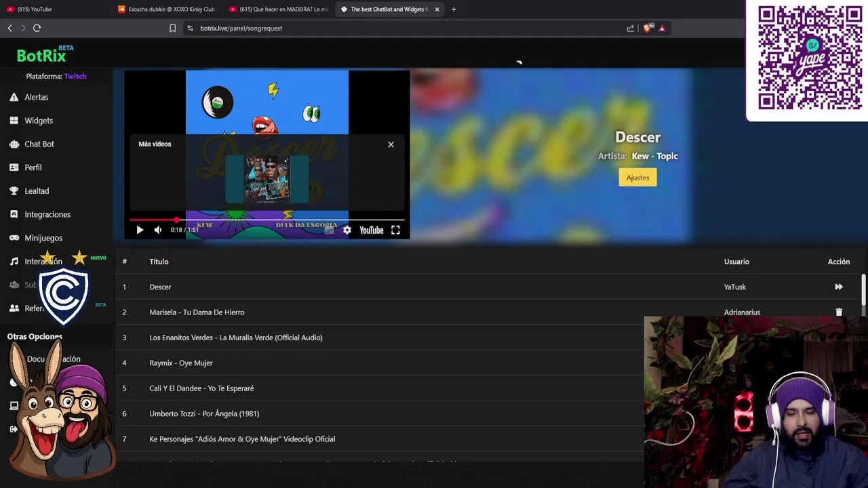The width and height of the screenshot is (868, 488).
Task: Click the song list scrollbar
Action: pyautogui.click(x=863, y=290)
